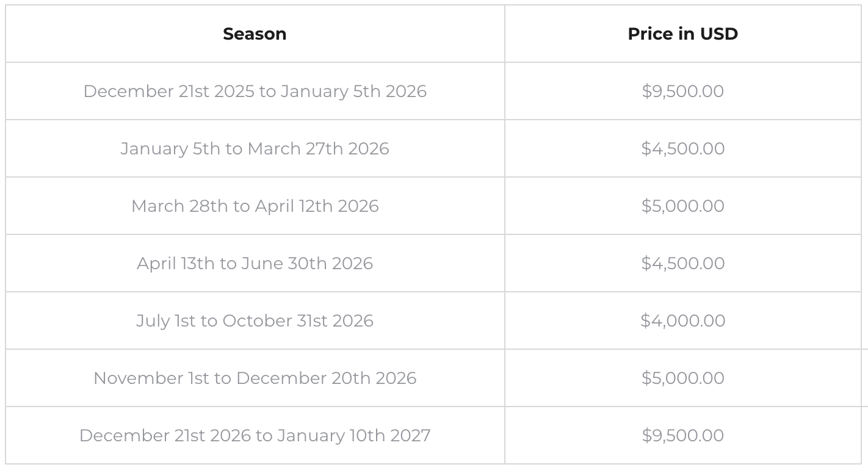This screenshot has height=470, width=868.
Task: Select January 5th to March 27th 2026
Action: 255,149
